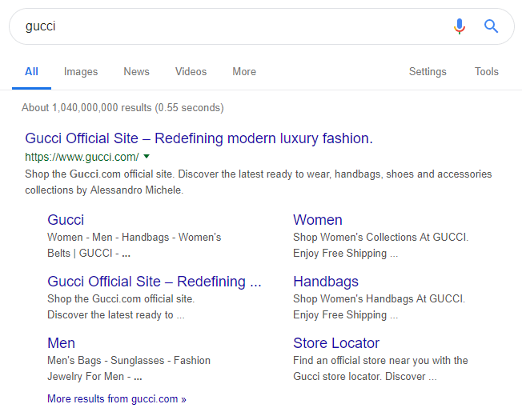Open the 'Store Locator' sitelink
Screen dimensions: 522x420
click(336, 343)
